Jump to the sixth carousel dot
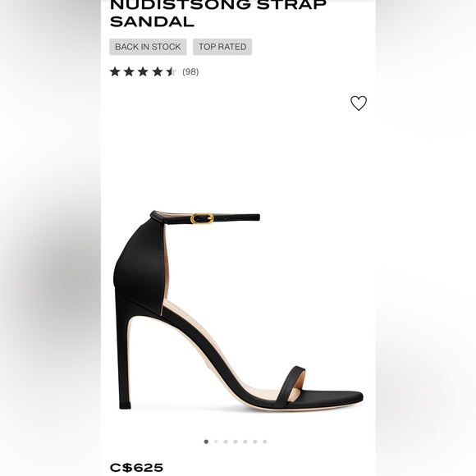Screen dimensions: 476x476 (255, 442)
